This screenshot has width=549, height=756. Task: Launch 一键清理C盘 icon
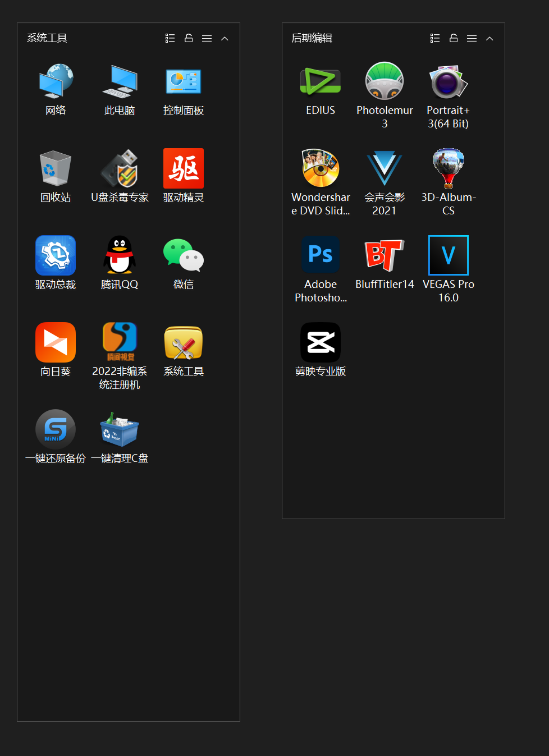(120, 429)
